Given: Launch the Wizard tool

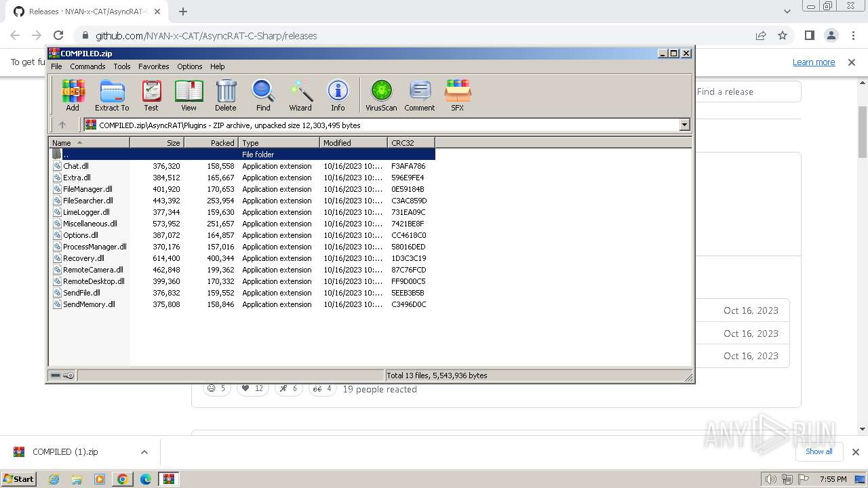Looking at the screenshot, I should click(x=300, y=95).
